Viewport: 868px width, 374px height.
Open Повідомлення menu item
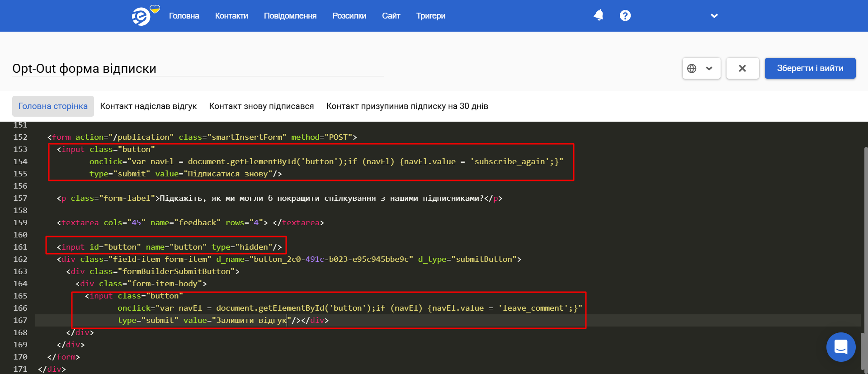pos(290,16)
